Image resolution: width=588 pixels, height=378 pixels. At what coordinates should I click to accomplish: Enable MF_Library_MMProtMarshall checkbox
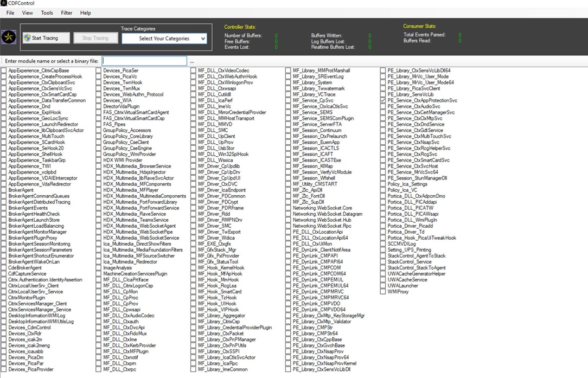pyautogui.click(x=288, y=71)
